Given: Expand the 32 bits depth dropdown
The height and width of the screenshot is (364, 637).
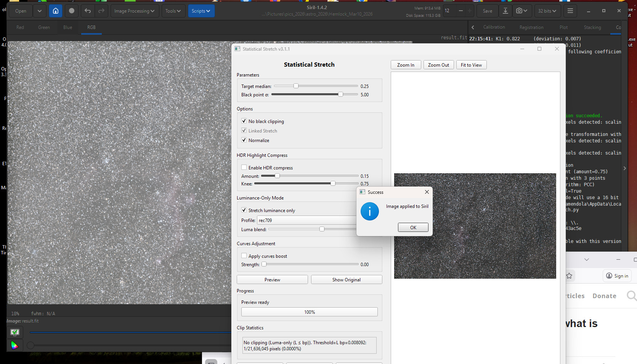Looking at the screenshot, I should [x=547, y=11].
